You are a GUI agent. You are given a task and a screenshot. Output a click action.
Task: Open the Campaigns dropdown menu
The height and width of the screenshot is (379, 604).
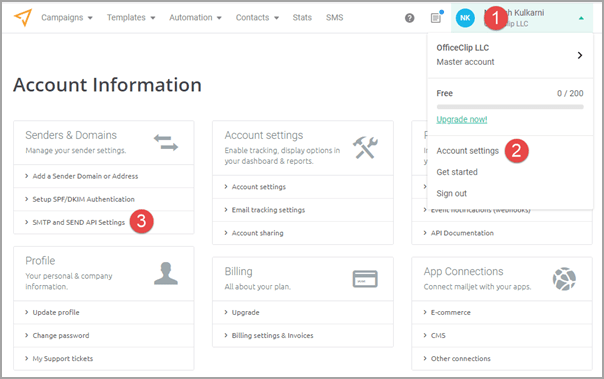(67, 18)
